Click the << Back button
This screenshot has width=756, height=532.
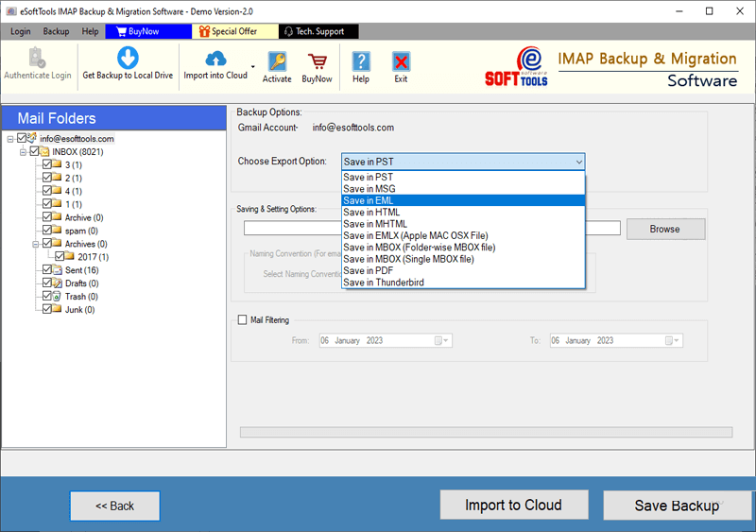[114, 506]
